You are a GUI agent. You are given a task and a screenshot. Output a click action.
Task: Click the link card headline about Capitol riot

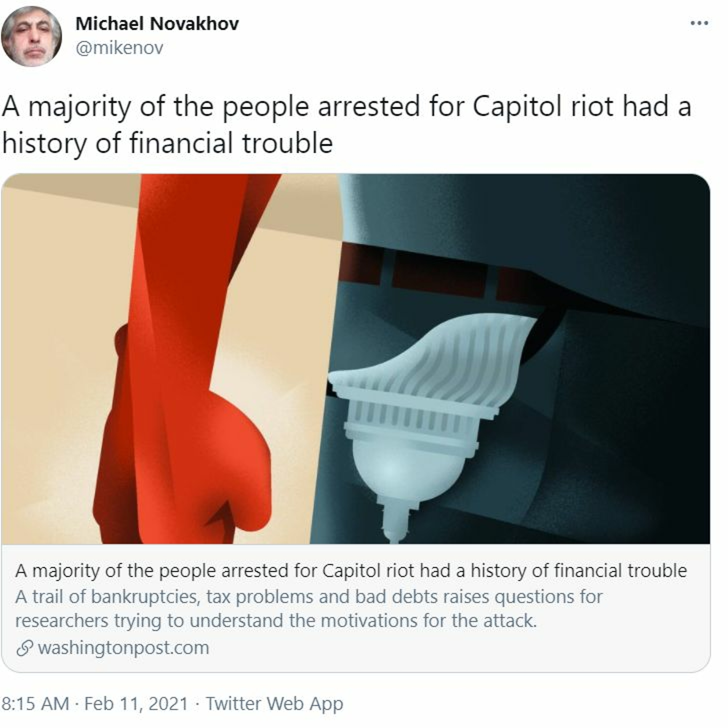(351, 571)
